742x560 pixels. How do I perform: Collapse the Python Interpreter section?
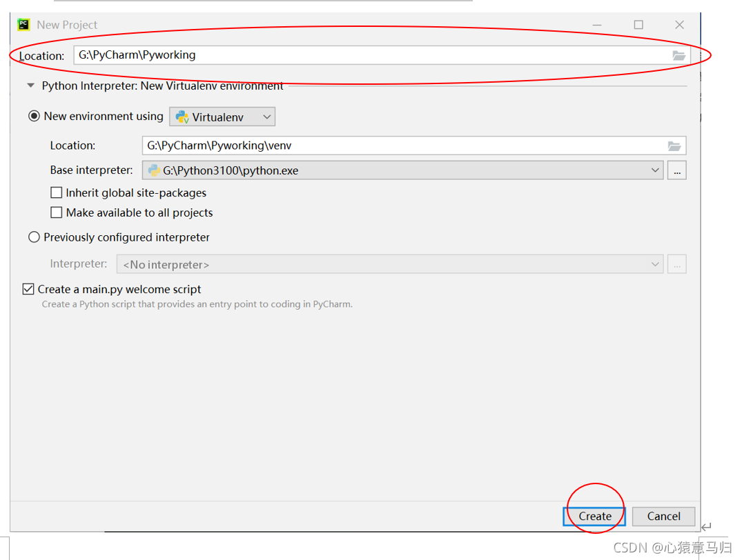31,86
